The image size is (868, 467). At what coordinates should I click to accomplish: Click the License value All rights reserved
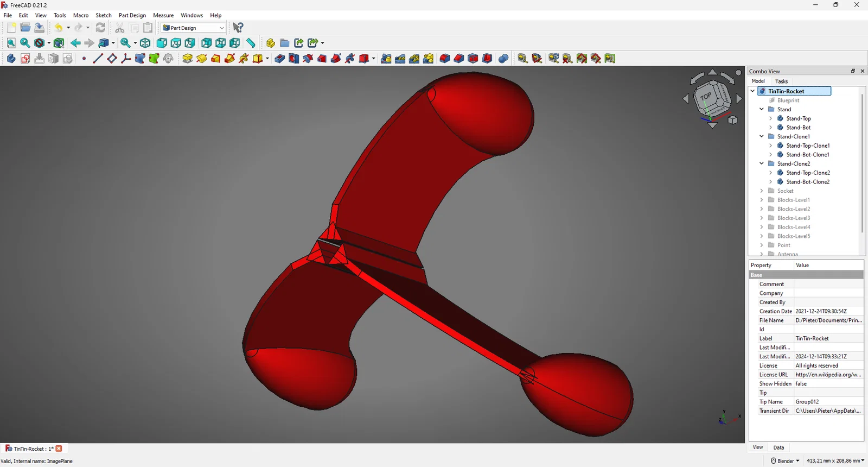point(828,365)
